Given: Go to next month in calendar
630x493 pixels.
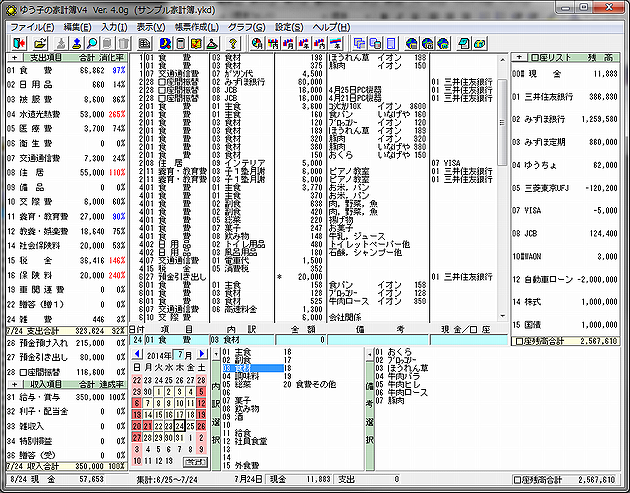Looking at the screenshot, I should pos(203,354).
